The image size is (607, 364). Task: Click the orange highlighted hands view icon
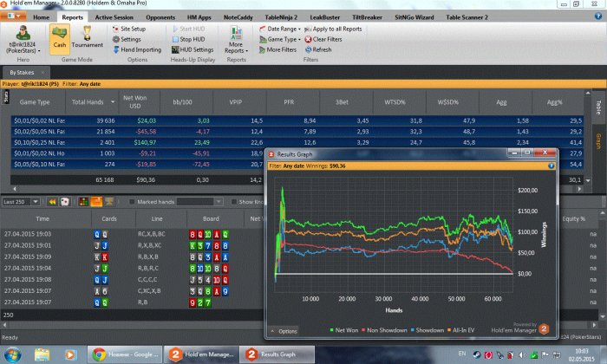(96, 202)
